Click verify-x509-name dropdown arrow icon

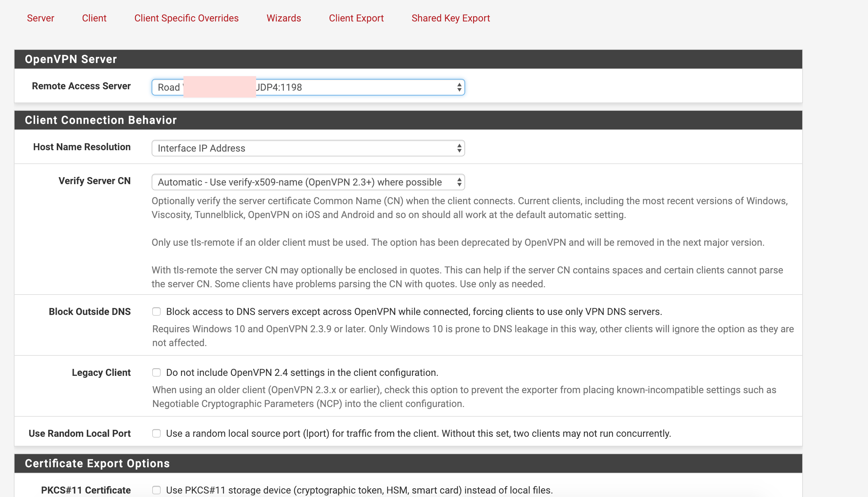(x=459, y=182)
